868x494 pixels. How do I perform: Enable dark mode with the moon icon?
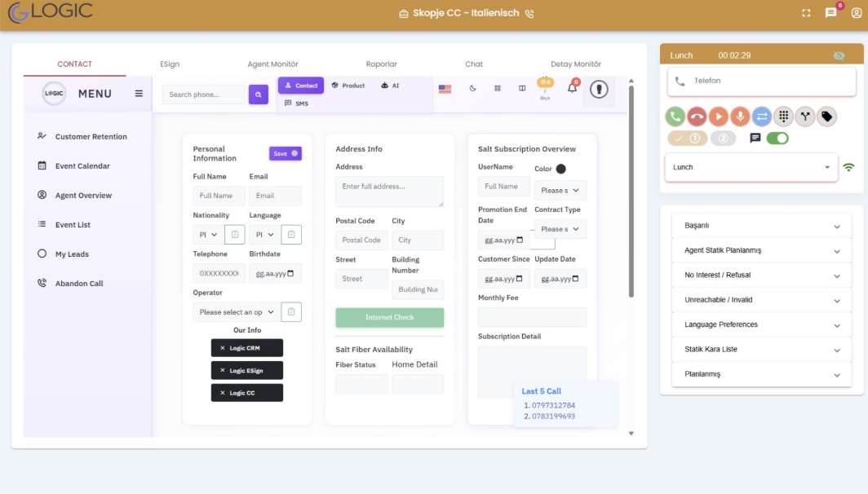click(472, 88)
